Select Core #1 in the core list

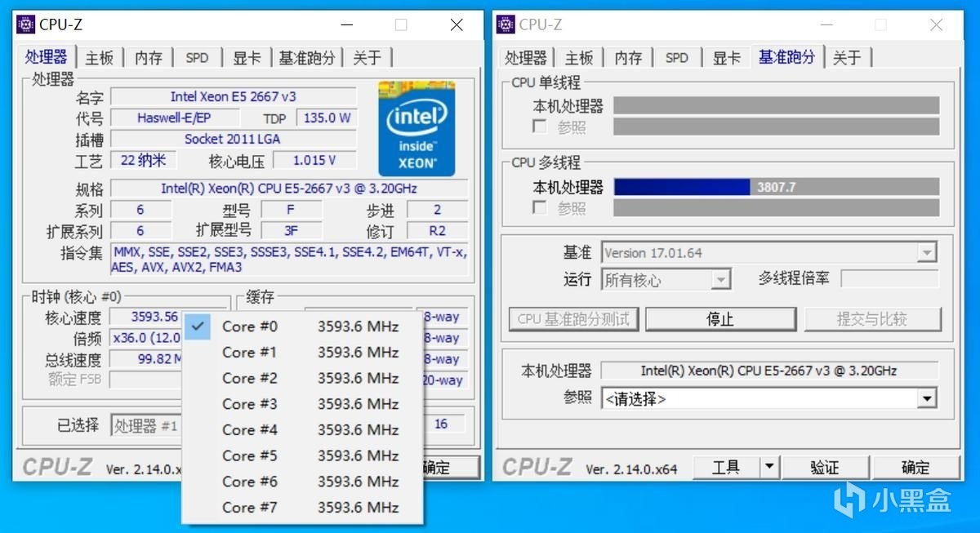(302, 353)
